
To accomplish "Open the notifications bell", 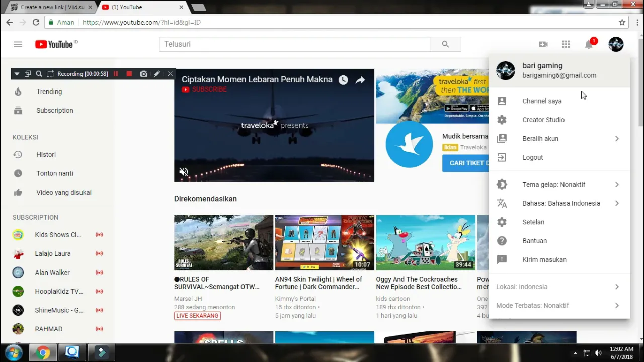I will tap(589, 44).
